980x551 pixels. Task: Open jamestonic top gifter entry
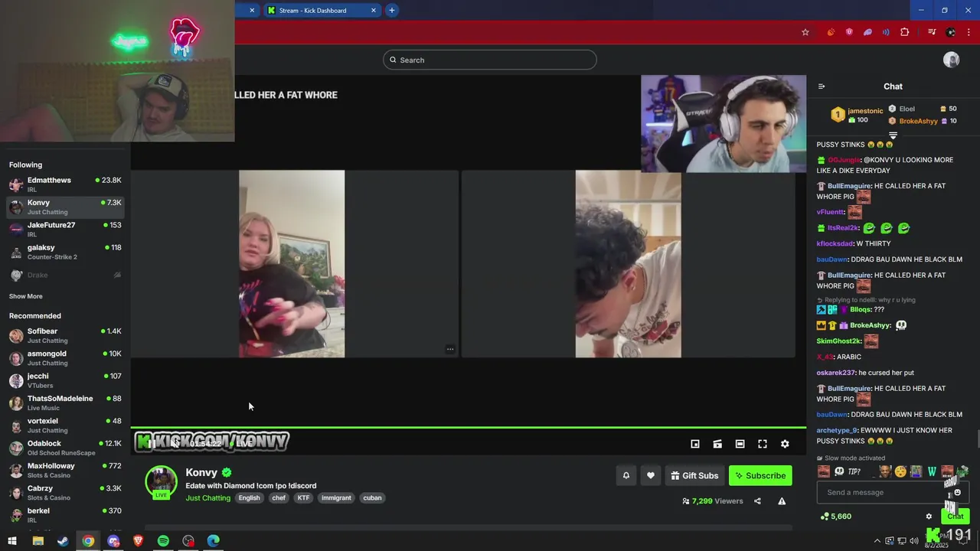coord(857,115)
